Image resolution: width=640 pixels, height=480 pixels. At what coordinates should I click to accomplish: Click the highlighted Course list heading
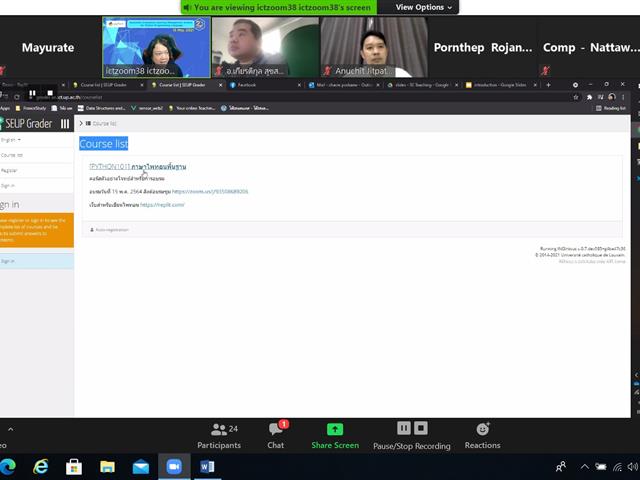tap(104, 144)
